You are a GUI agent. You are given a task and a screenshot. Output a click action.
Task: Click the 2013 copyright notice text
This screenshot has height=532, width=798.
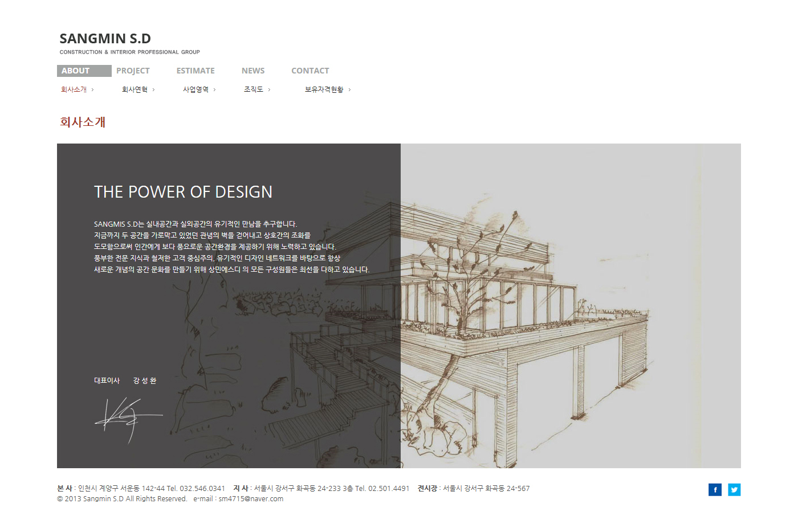122,499
